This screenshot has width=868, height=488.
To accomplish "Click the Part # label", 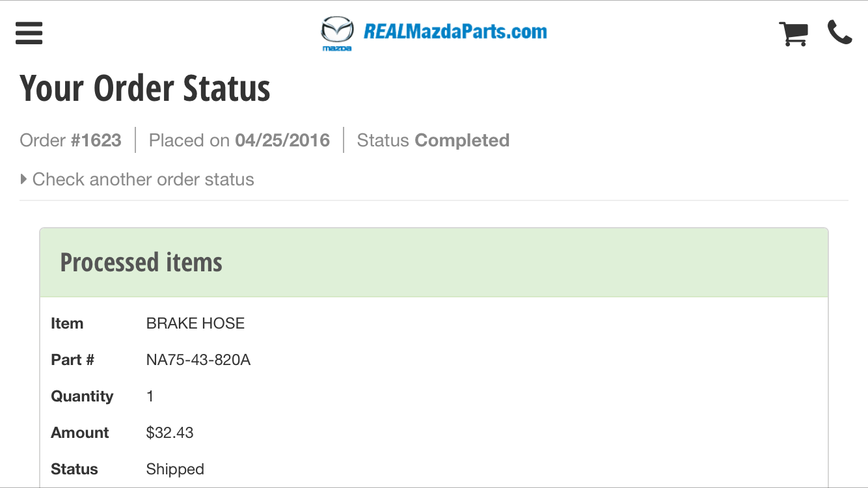I will click(x=72, y=360).
